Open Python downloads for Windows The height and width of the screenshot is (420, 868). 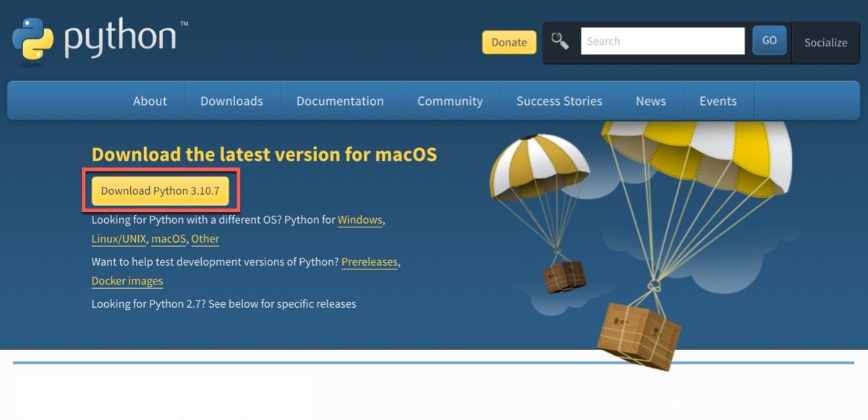point(359,219)
